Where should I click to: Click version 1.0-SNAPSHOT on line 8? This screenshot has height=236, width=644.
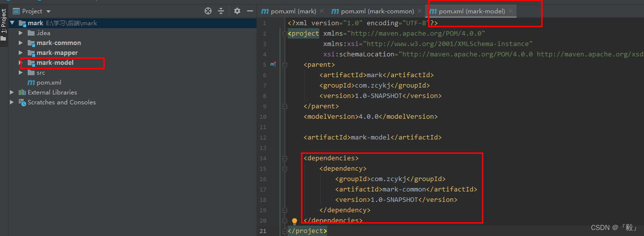click(381, 96)
